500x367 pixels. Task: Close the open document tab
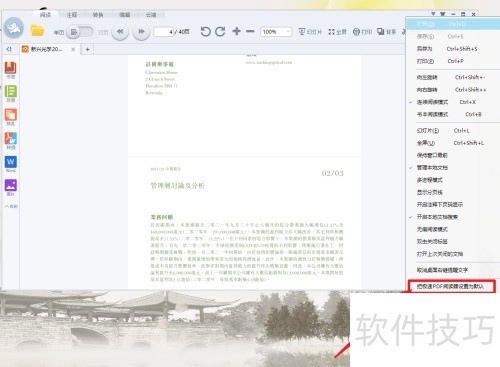tap(73, 49)
